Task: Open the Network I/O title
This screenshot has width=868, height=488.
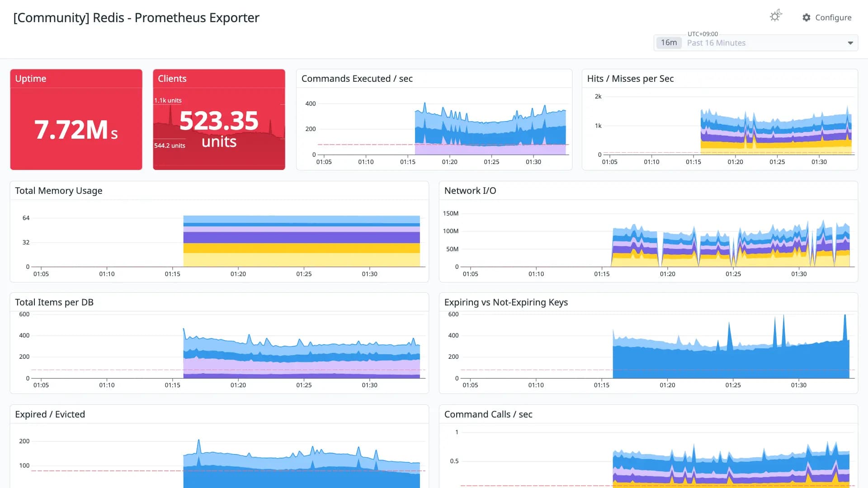Action: [x=470, y=191]
